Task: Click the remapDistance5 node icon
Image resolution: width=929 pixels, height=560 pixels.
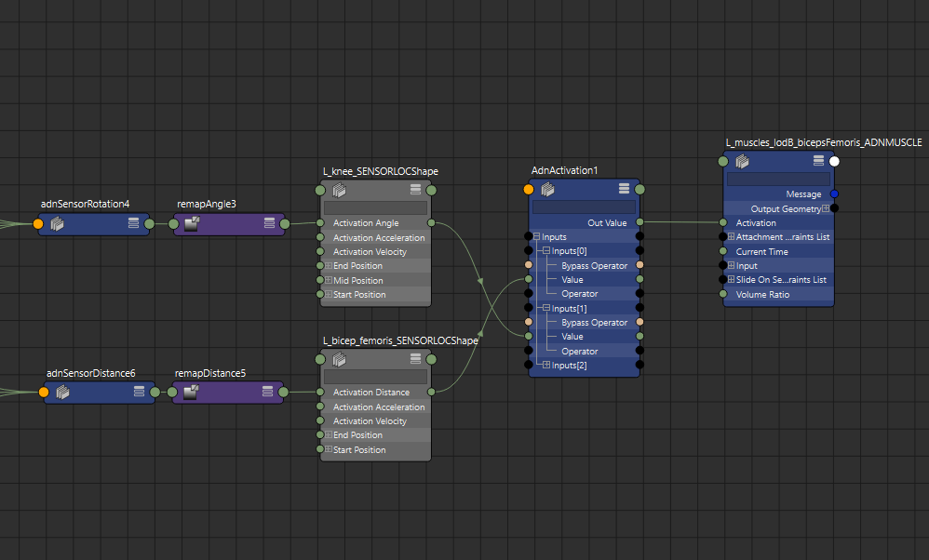Action: [191, 393]
